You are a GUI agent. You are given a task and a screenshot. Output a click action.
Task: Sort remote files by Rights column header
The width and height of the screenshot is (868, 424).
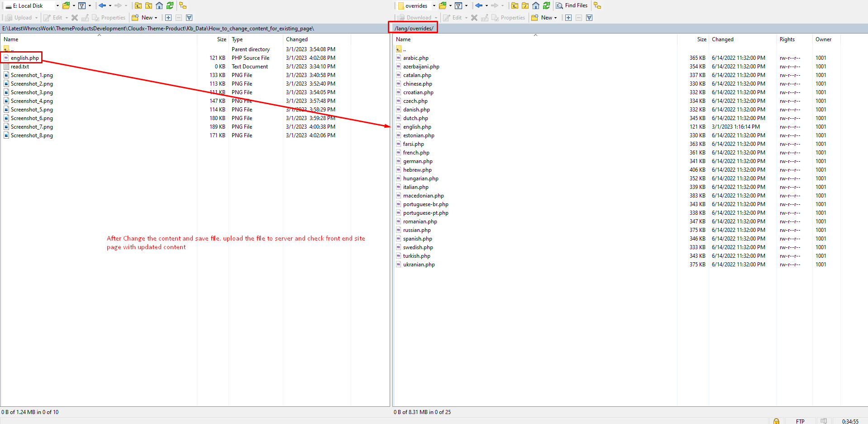[x=787, y=39]
